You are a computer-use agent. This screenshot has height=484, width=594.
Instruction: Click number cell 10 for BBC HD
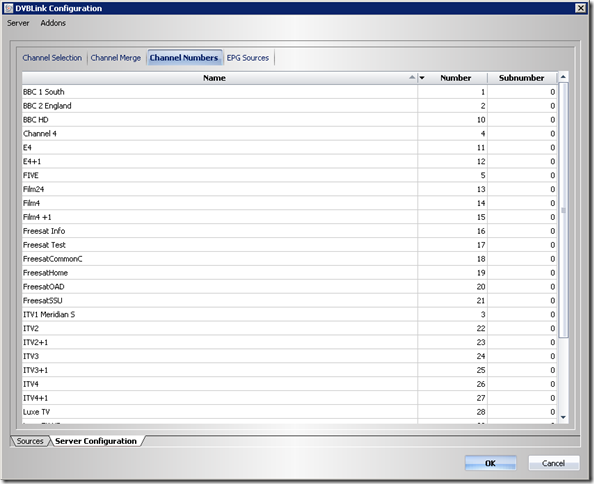point(452,120)
